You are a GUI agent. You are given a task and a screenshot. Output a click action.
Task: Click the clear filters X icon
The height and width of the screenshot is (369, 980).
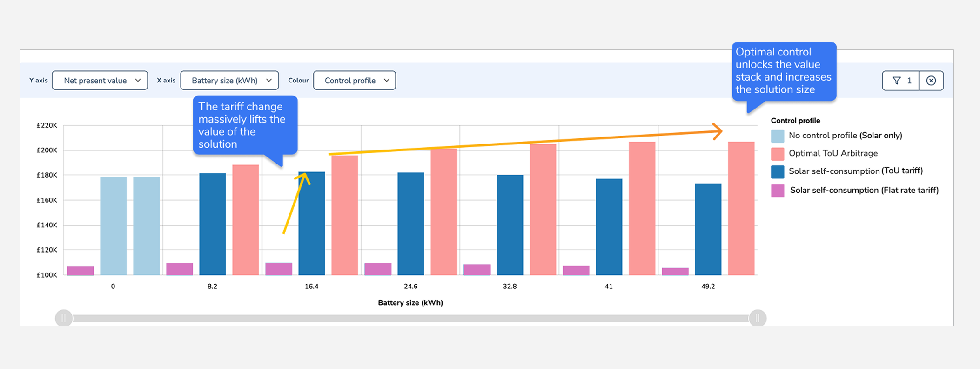click(931, 81)
